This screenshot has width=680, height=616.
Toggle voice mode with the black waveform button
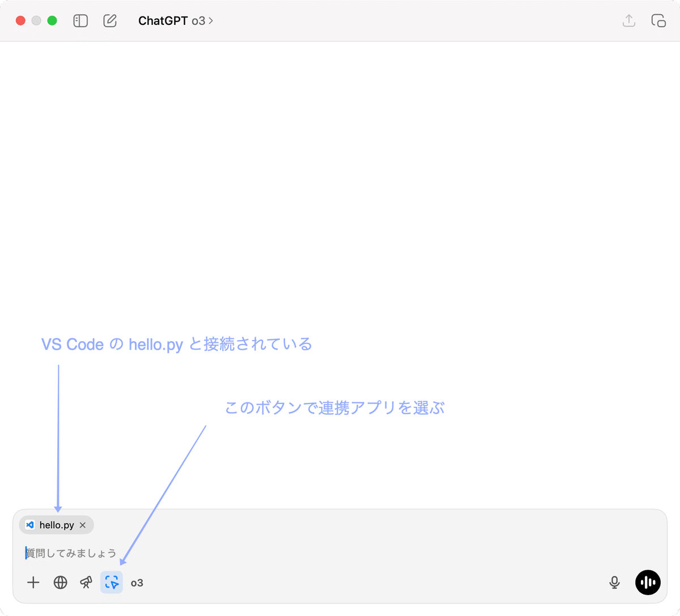tap(648, 583)
